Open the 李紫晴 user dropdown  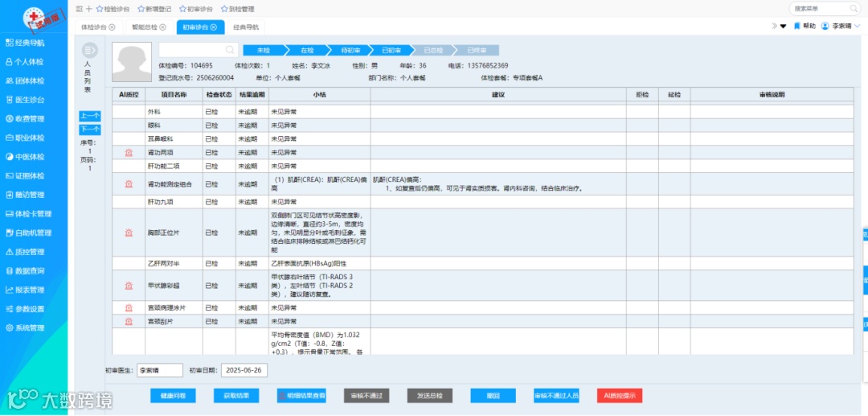(841, 26)
